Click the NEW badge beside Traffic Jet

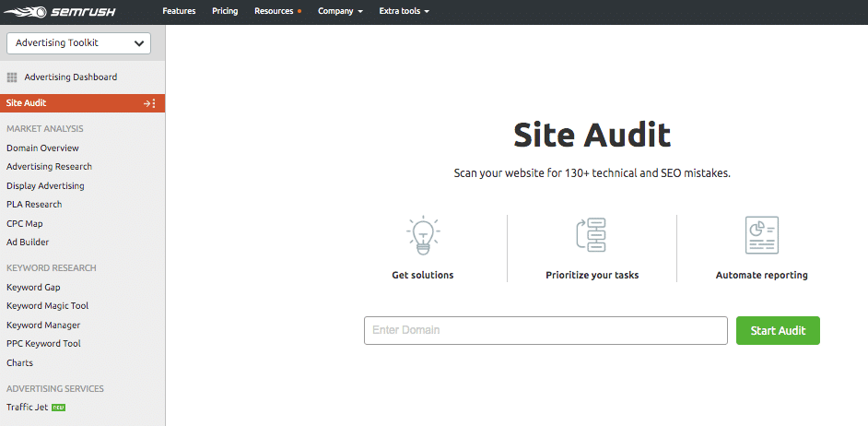pyautogui.click(x=58, y=408)
